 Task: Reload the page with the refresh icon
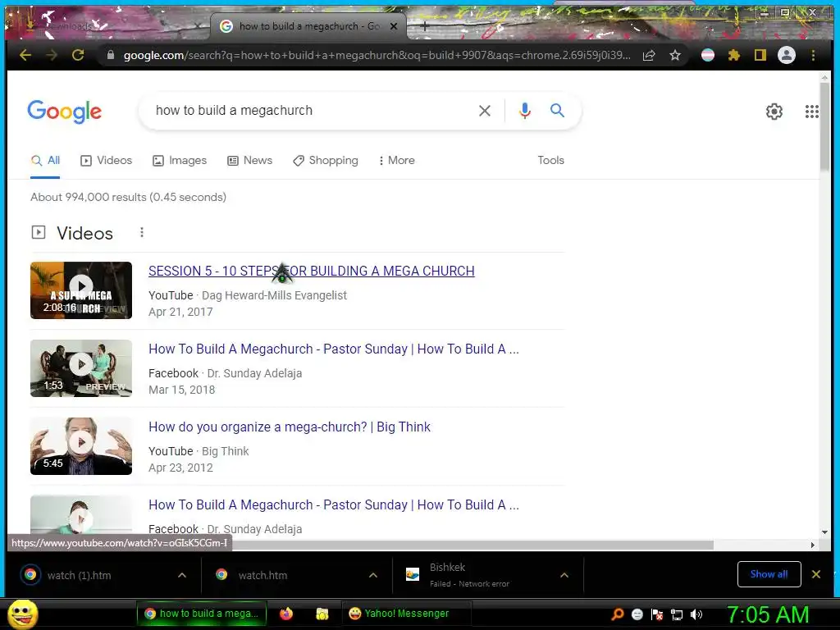tap(78, 55)
